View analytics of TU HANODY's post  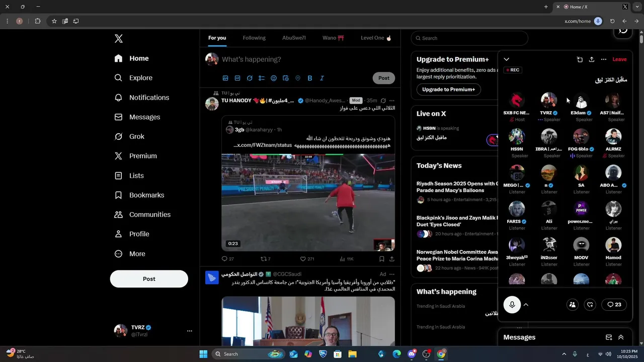pyautogui.click(x=347, y=259)
